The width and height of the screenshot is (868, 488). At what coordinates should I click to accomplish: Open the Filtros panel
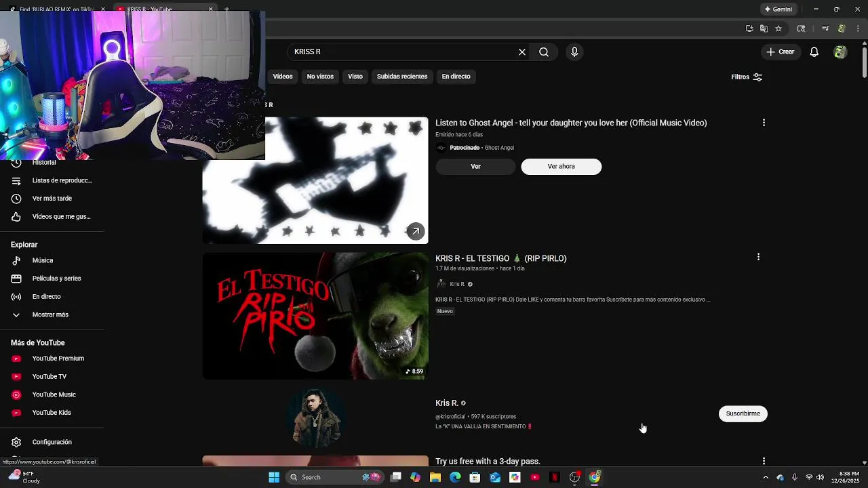pos(747,77)
